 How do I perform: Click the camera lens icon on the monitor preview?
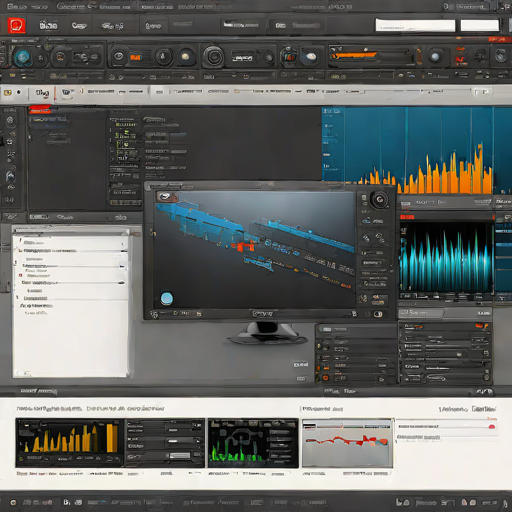pos(379,200)
